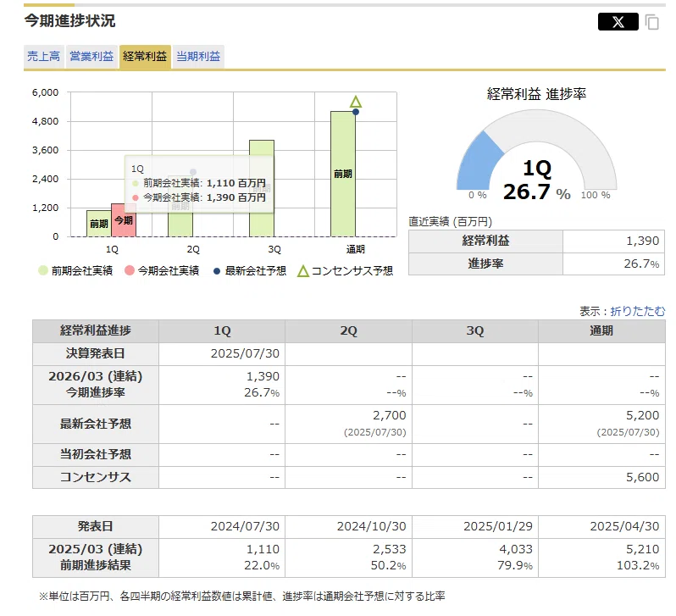Click the pink 今期 bar in 1Q
The height and width of the screenshot is (616, 676).
[x=124, y=220]
